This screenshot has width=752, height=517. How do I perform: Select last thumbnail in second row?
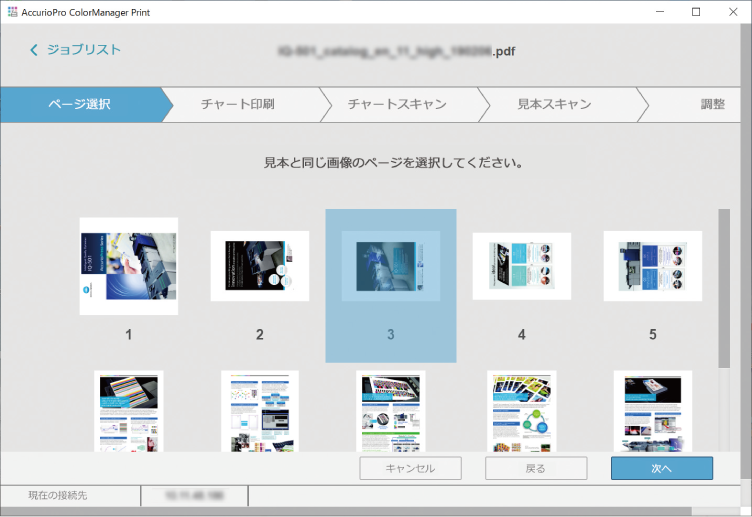pyautogui.click(x=653, y=410)
